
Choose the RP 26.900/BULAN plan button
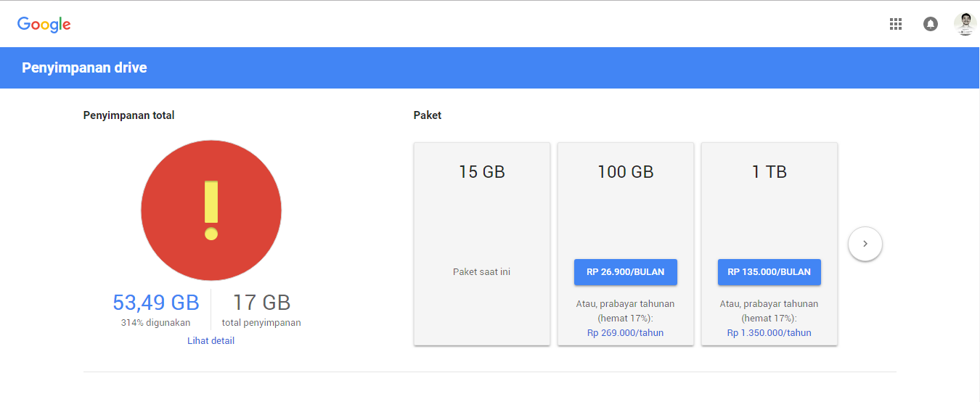coord(625,272)
